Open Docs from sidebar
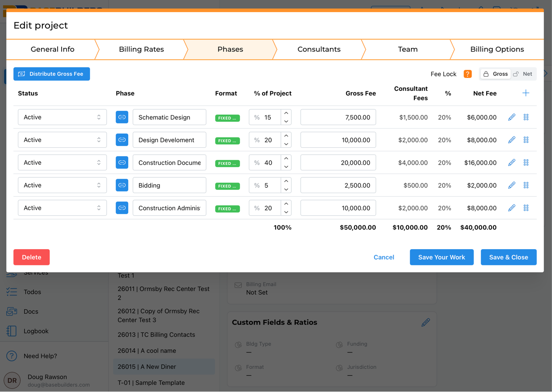Image resolution: width=552 pixels, height=392 pixels. click(31, 312)
